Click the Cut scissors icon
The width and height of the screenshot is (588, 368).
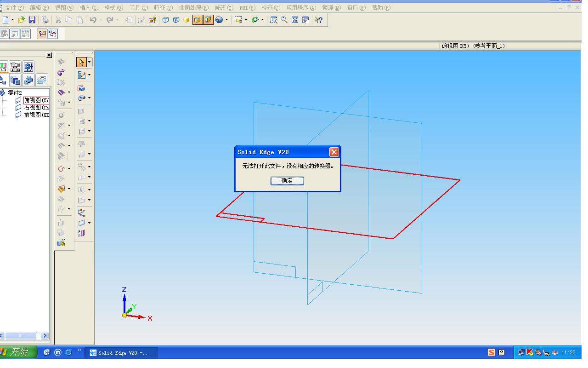[x=58, y=20]
